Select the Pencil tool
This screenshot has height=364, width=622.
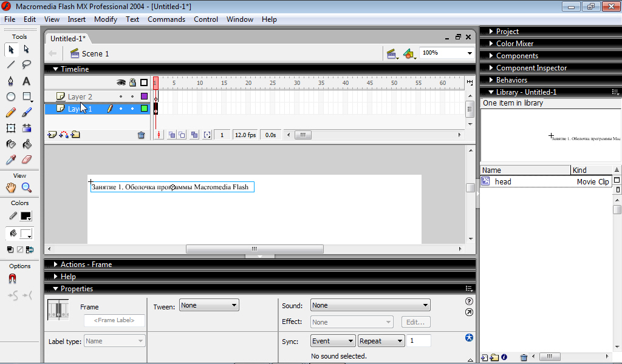(11, 112)
